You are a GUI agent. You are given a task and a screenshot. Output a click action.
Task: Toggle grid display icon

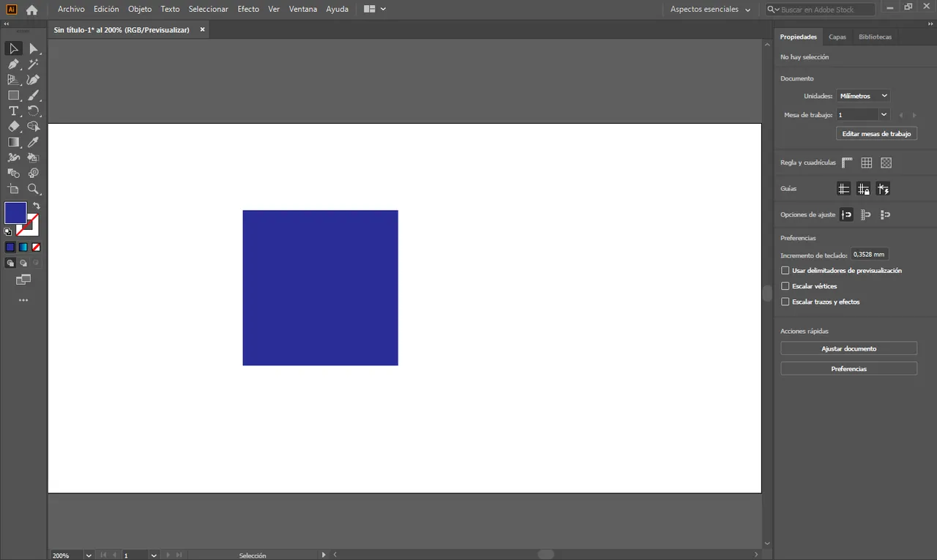867,163
